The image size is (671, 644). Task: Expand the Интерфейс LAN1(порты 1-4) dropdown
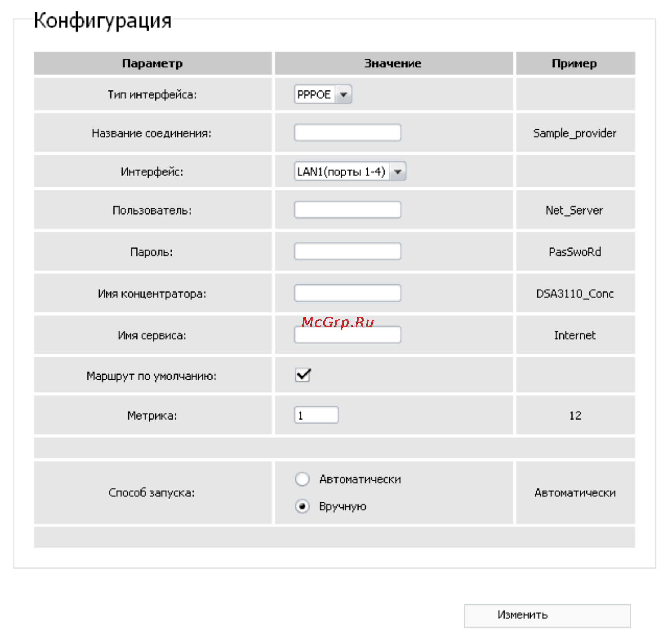(350, 171)
